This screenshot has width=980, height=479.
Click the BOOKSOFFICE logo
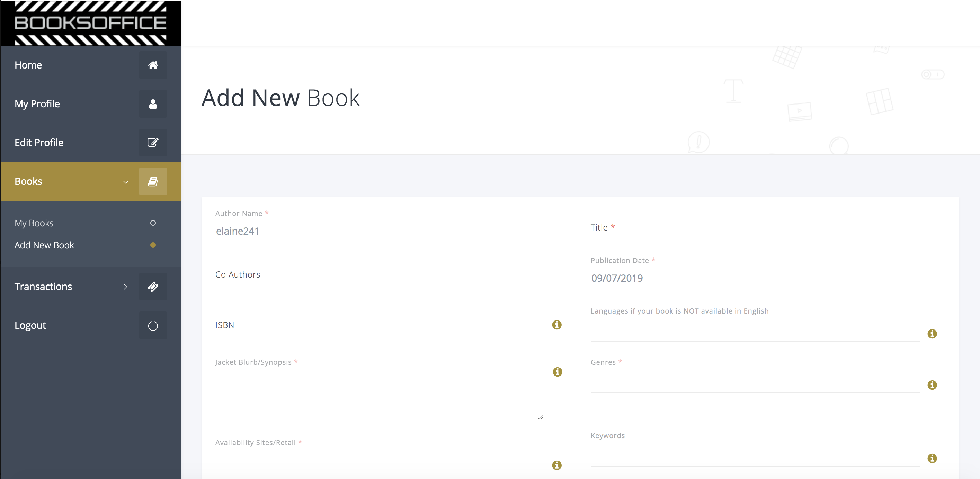90,23
